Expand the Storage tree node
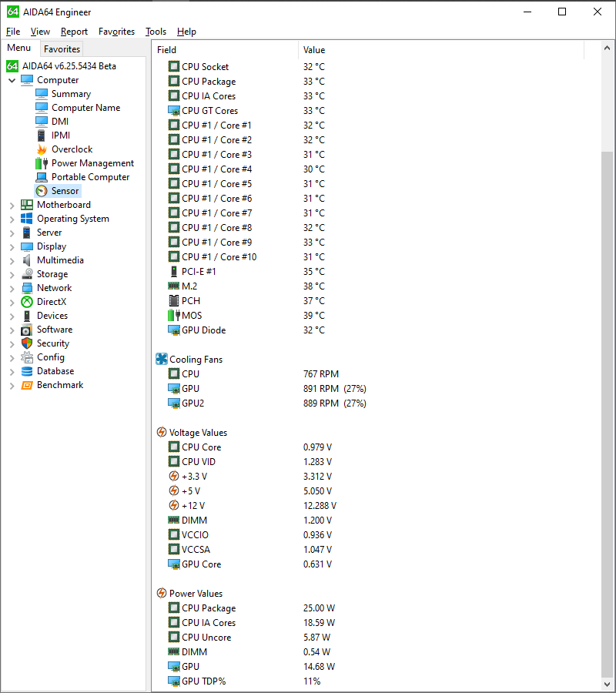 coord(12,274)
